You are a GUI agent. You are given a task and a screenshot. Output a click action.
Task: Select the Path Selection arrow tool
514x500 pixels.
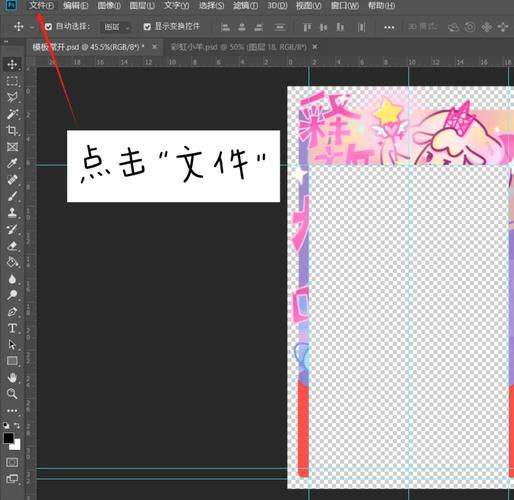click(x=12, y=344)
